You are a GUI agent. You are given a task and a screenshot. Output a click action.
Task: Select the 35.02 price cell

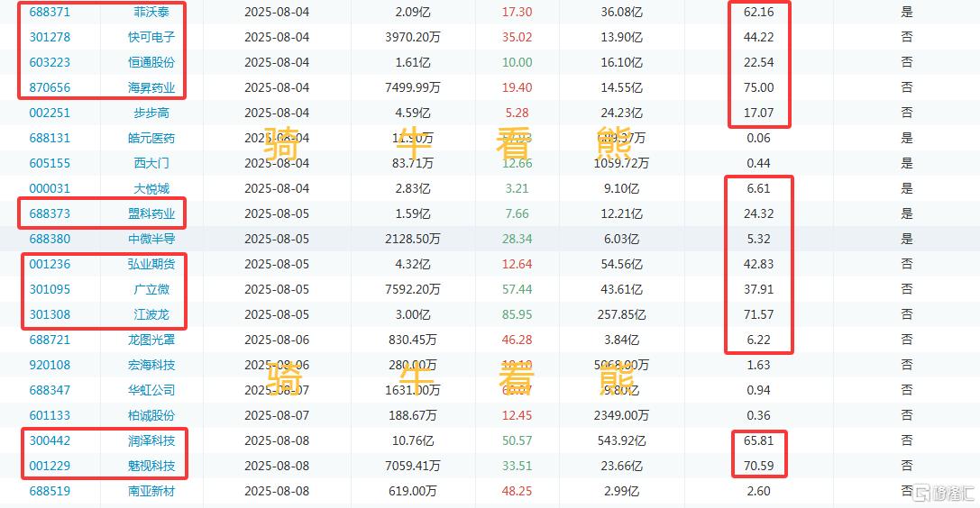tap(517, 37)
